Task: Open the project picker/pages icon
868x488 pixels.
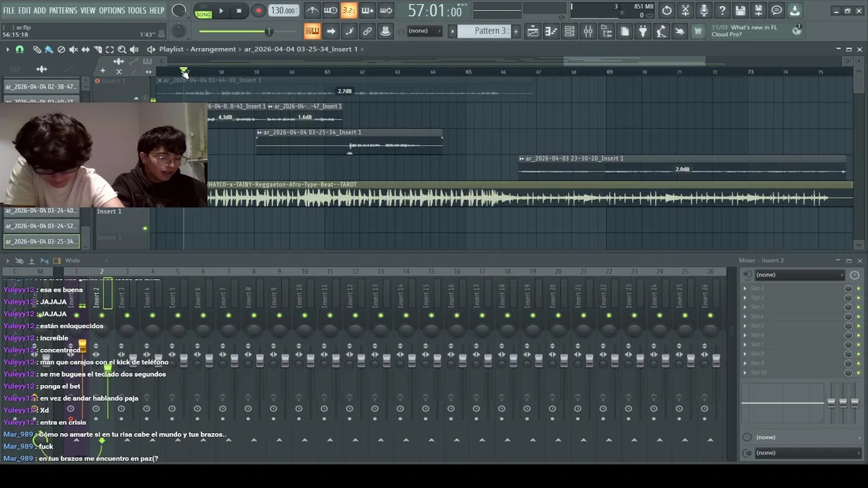Action: pyautogui.click(x=625, y=31)
